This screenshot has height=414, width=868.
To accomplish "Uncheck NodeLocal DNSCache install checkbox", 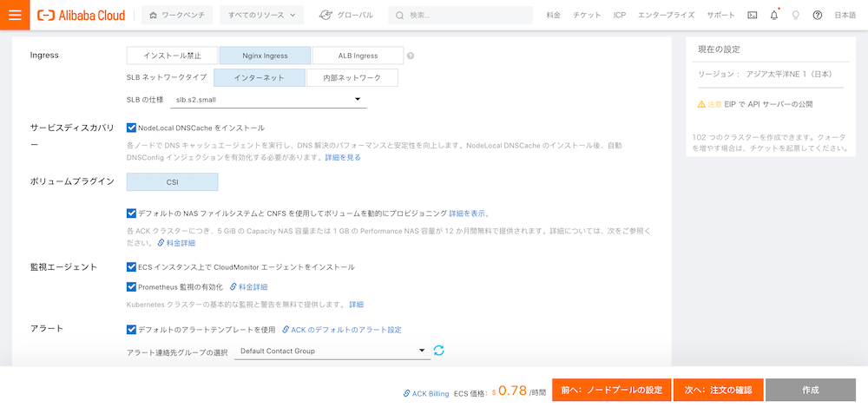I will [x=131, y=128].
